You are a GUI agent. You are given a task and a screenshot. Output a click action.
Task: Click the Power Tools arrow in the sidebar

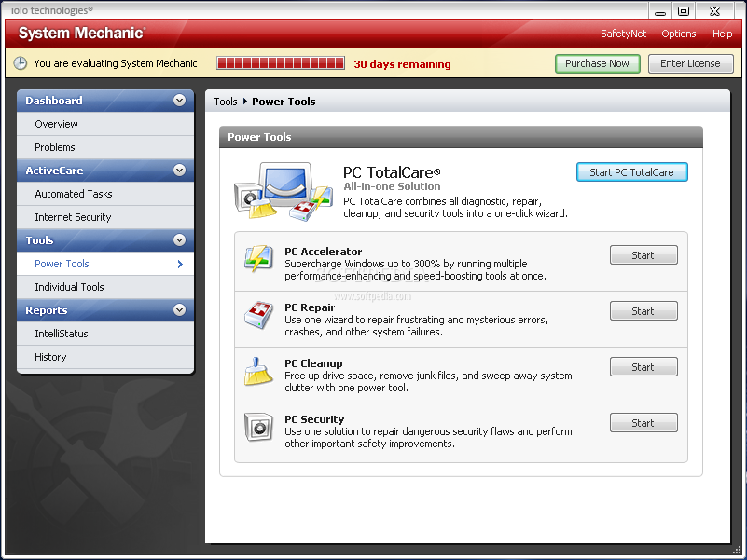(x=180, y=264)
